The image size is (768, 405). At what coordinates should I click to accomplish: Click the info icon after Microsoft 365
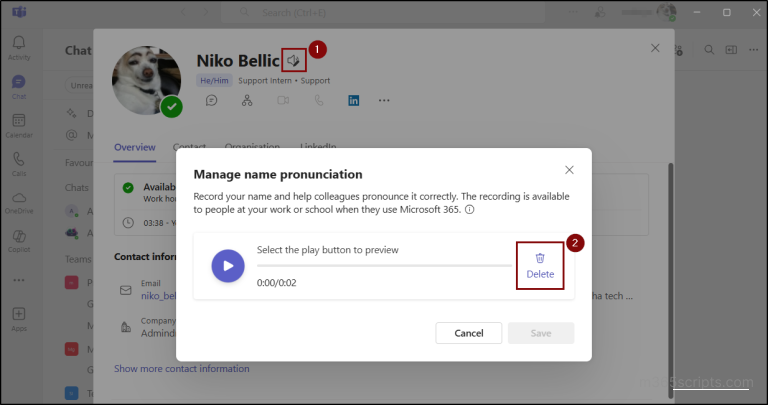tap(469, 210)
